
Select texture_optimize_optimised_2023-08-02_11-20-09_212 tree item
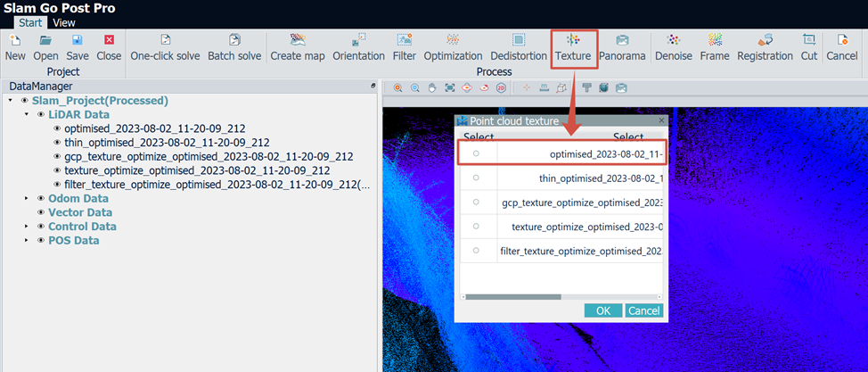[x=198, y=170]
